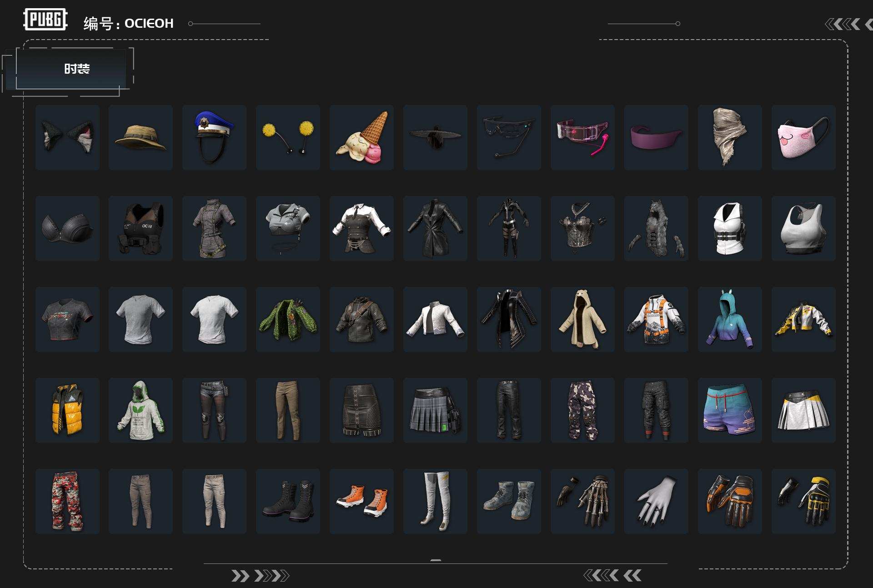This screenshot has width=873, height=588.
Task: Select the black leather bra top
Action: (67, 228)
